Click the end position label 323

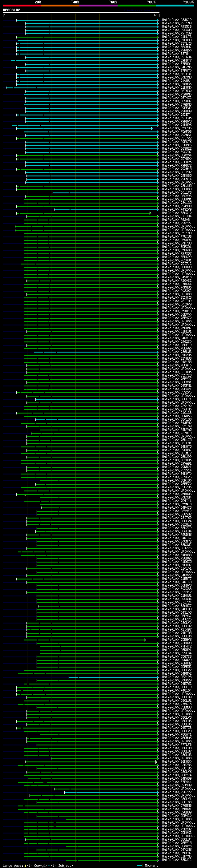pos(155,15)
